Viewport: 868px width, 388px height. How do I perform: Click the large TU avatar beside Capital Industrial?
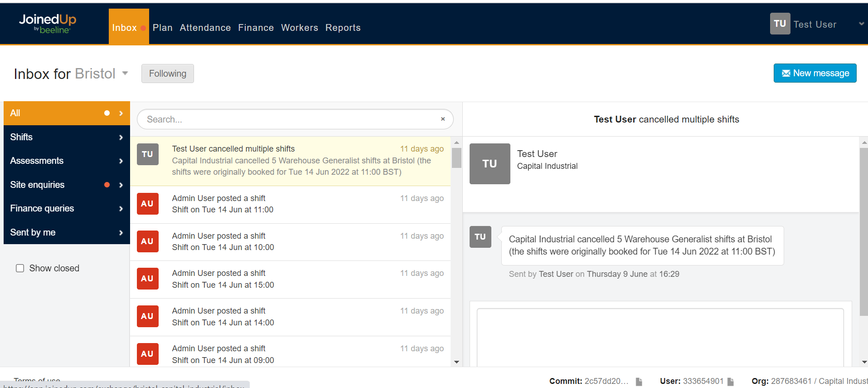point(490,164)
